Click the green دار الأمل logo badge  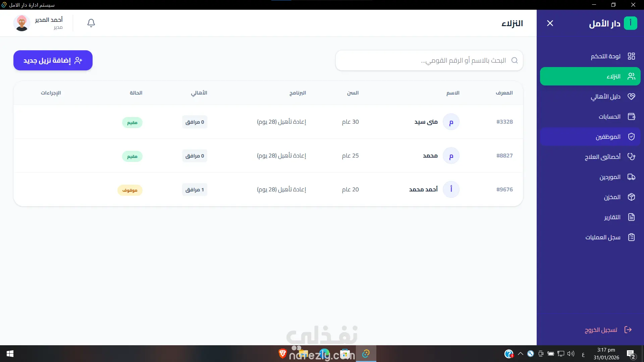click(x=631, y=23)
